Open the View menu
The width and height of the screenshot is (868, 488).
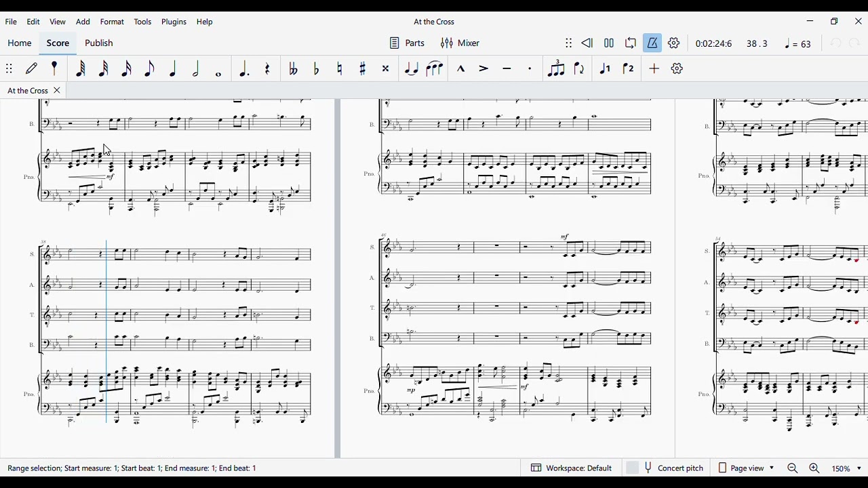pyautogui.click(x=58, y=22)
